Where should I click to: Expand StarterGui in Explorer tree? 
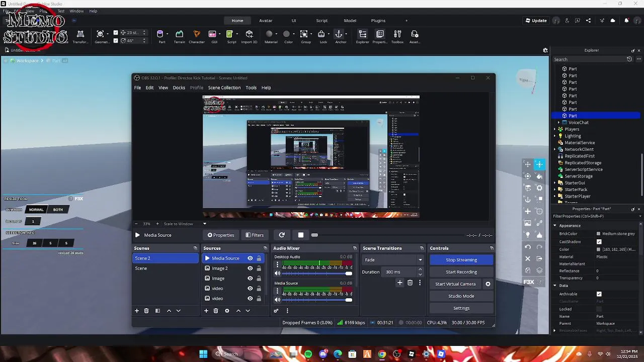(x=555, y=183)
